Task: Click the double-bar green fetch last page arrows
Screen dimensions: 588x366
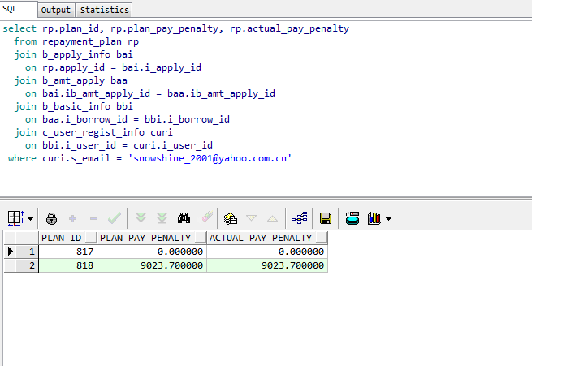Action: click(x=162, y=217)
